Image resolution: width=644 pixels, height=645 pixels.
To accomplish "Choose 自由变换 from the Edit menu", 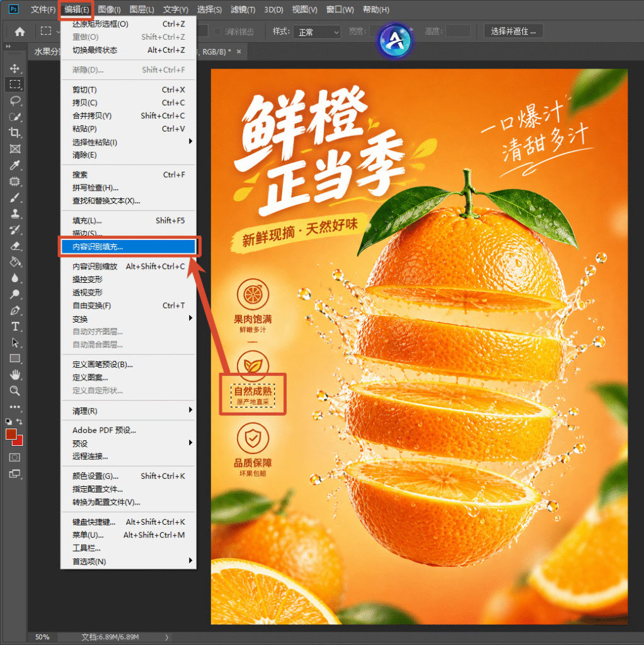I will click(129, 305).
